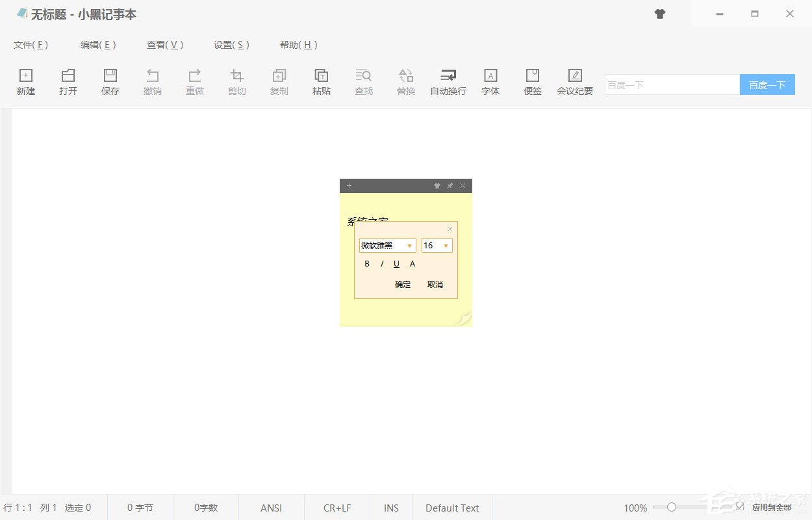Pin the sticky note
This screenshot has width=812, height=520.
coord(450,186)
